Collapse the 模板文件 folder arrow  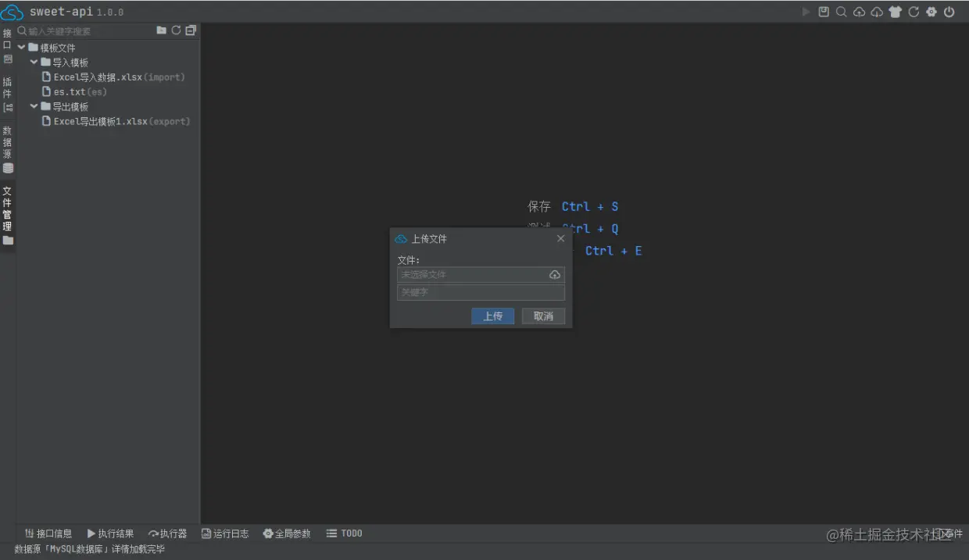coord(22,48)
